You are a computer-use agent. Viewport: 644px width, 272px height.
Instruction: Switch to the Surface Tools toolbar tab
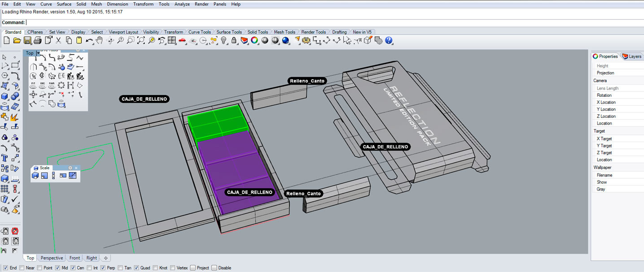click(x=229, y=32)
